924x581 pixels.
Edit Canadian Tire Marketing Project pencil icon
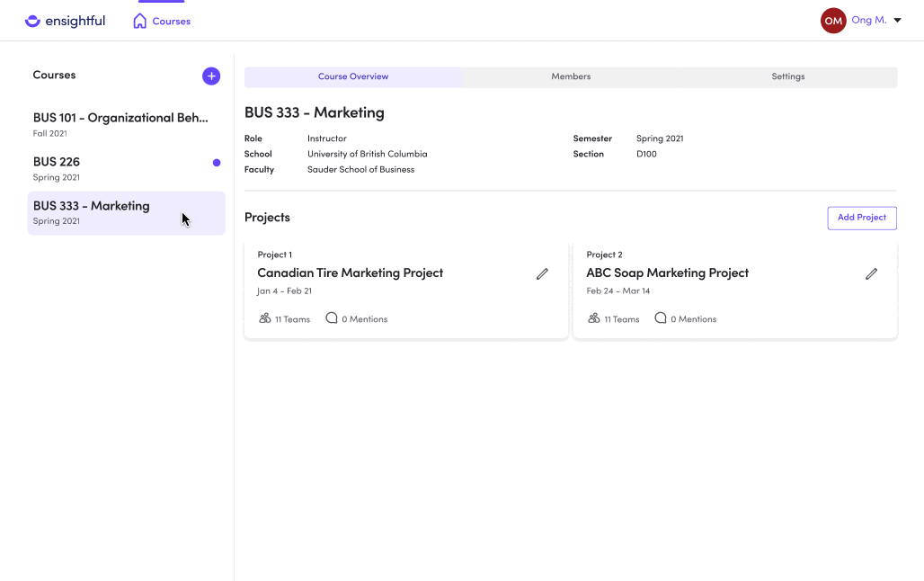click(542, 273)
